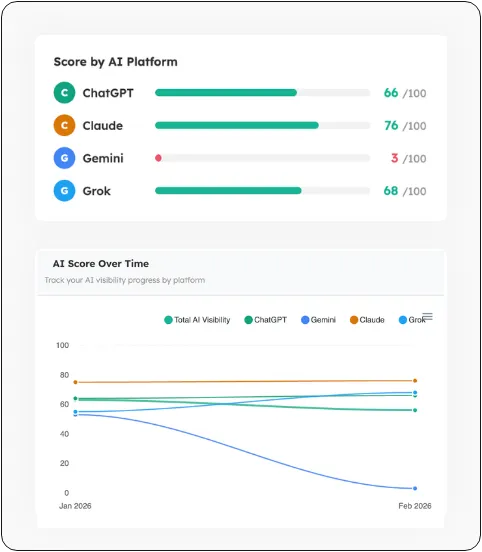Click the Claude score value 76
Screen dimensions: 482x552
point(391,126)
